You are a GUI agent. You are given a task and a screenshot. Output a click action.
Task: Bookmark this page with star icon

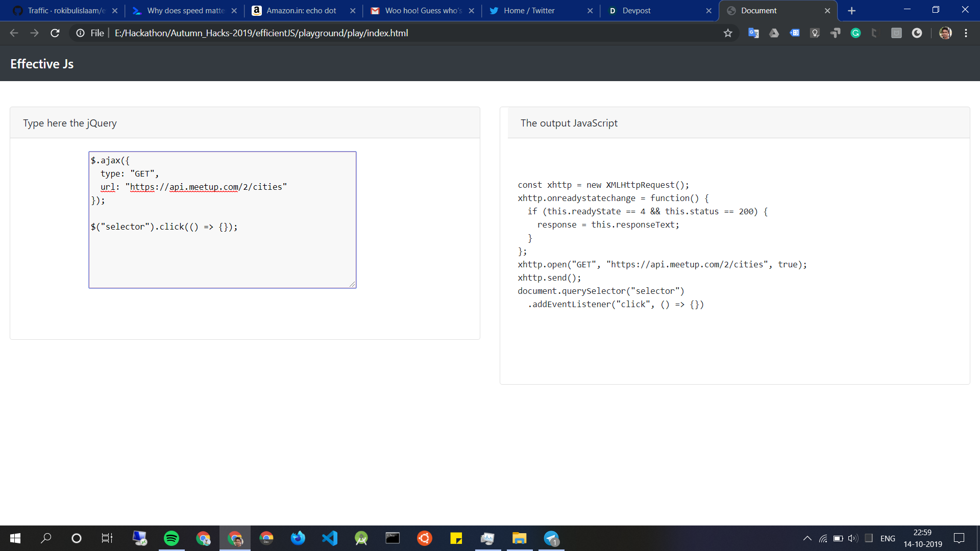[x=728, y=33]
